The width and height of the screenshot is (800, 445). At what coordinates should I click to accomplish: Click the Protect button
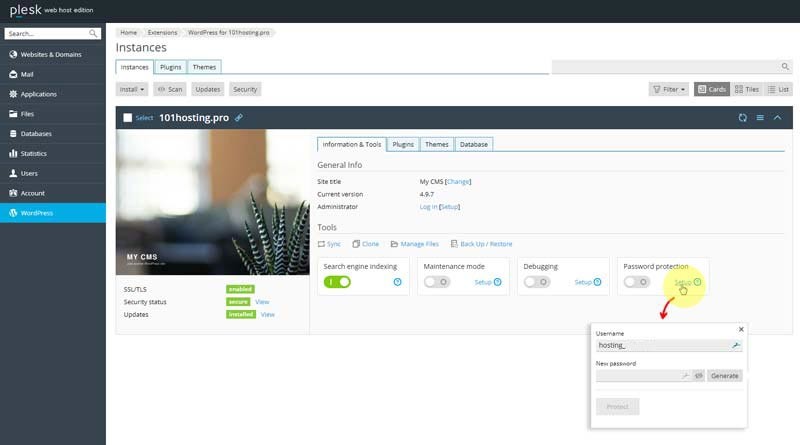pyautogui.click(x=617, y=407)
